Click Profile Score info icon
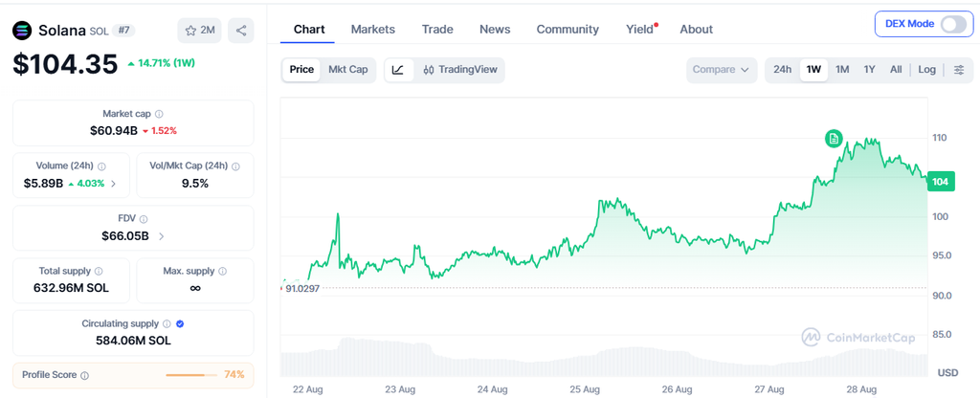 [85, 375]
